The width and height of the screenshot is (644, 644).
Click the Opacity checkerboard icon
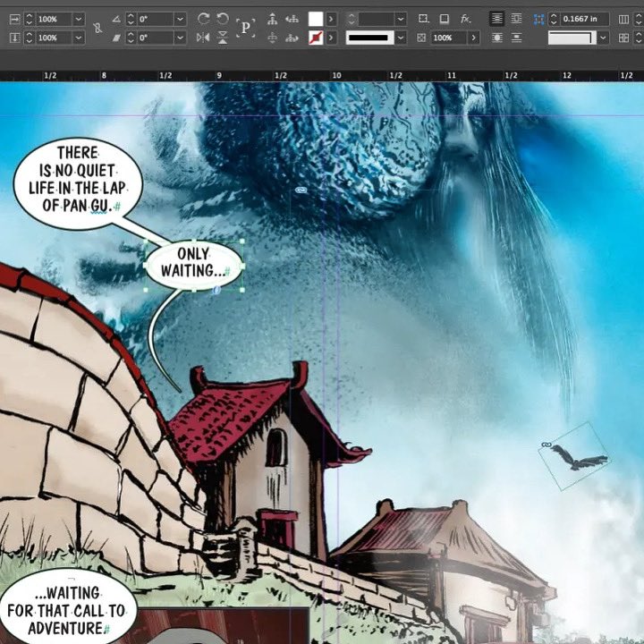421,38
